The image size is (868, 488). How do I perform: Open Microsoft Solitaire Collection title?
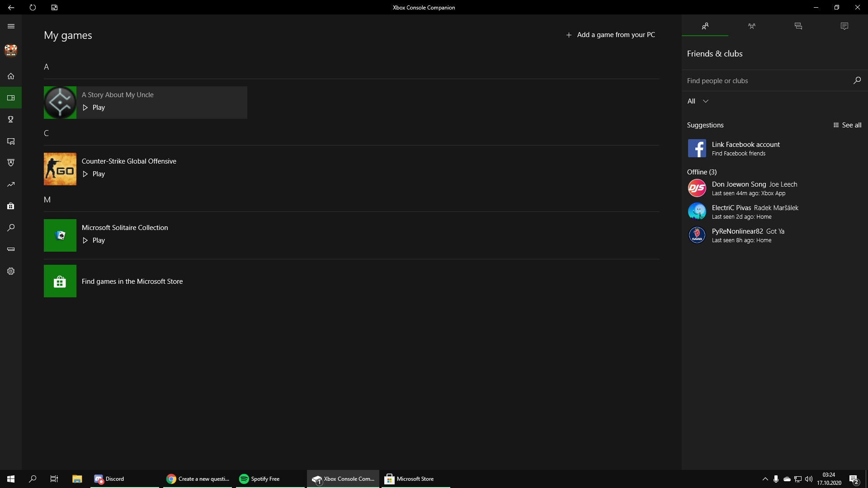(x=125, y=228)
